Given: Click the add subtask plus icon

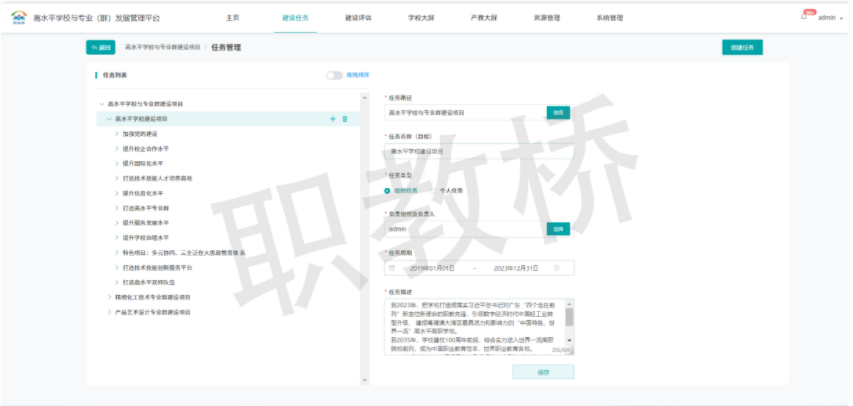Looking at the screenshot, I should [x=333, y=119].
